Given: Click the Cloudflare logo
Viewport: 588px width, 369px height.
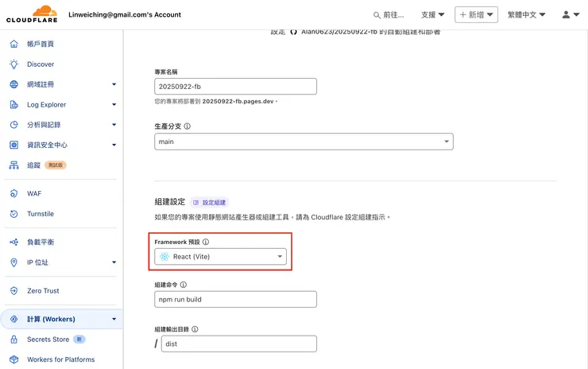Looking at the screenshot, I should pyautogui.click(x=32, y=14).
